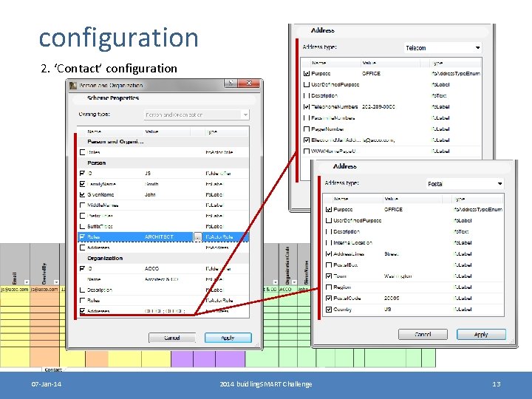Click the US country value
The width and height of the screenshot is (532, 399).
point(387,310)
